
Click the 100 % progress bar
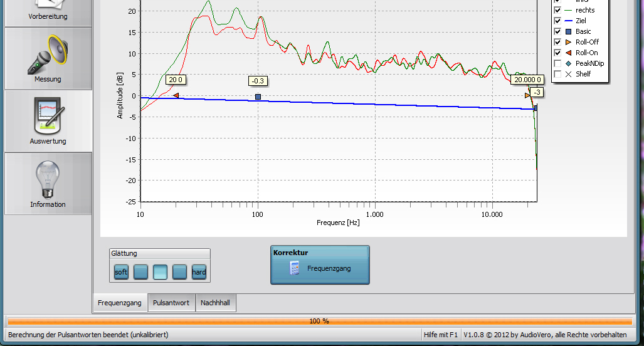click(319, 321)
